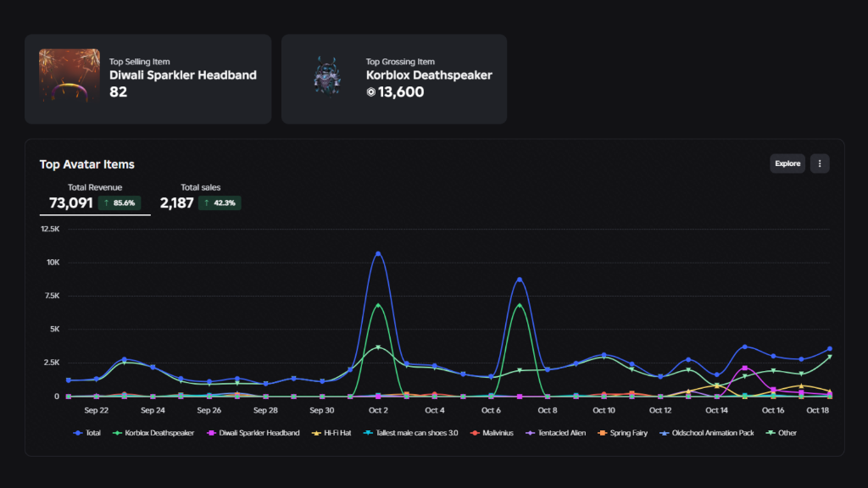Open the three-dot options menu

point(820,164)
